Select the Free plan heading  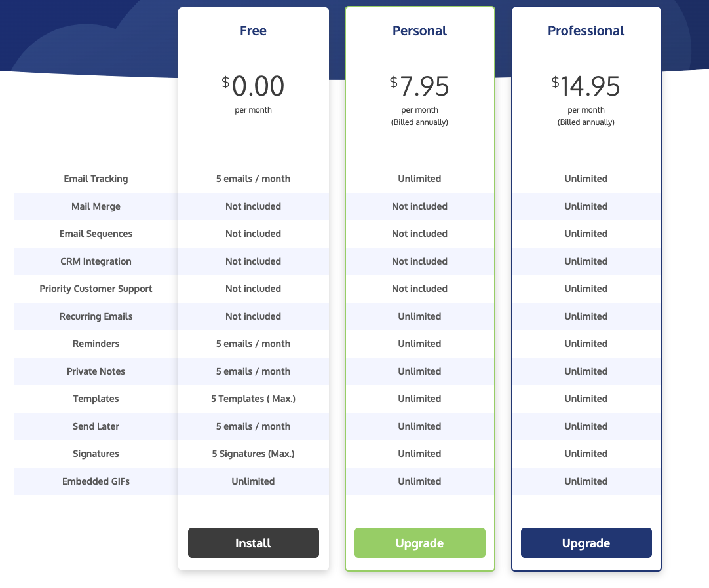click(x=253, y=31)
